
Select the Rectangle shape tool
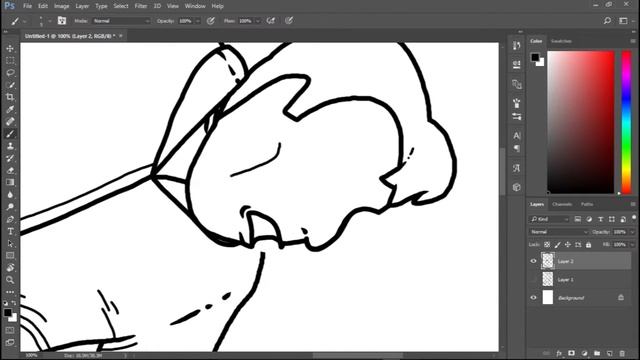10,256
